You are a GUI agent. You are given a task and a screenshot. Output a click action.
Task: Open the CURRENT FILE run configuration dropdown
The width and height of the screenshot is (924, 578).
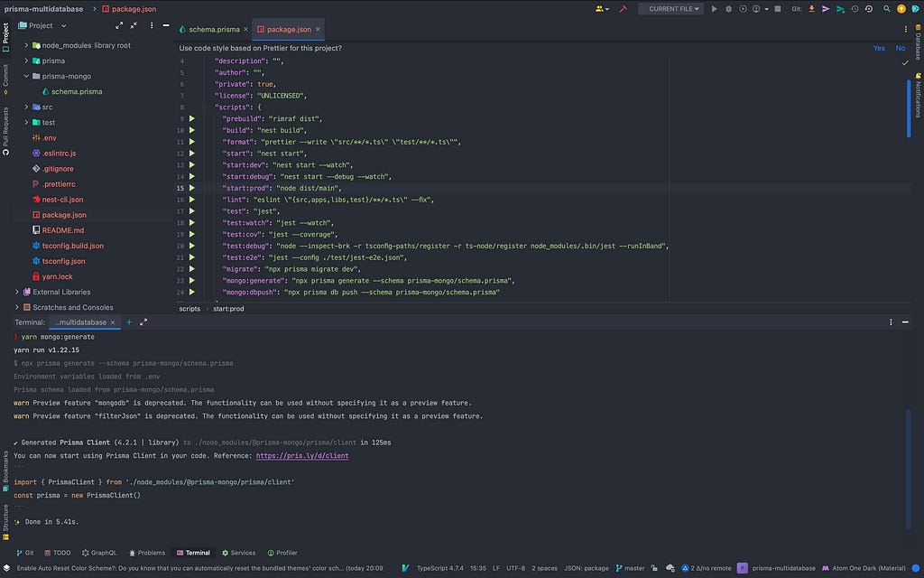coord(670,9)
